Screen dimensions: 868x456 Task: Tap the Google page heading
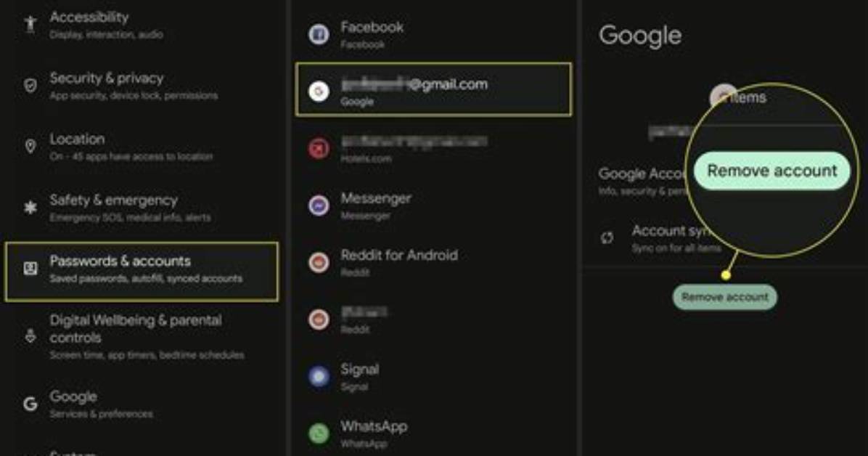point(640,36)
